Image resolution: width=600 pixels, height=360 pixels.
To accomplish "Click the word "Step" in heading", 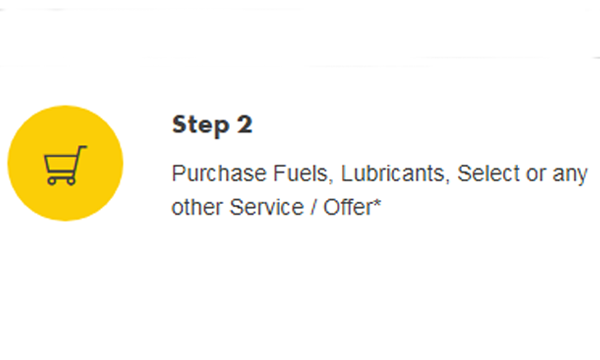I will coord(201,125).
